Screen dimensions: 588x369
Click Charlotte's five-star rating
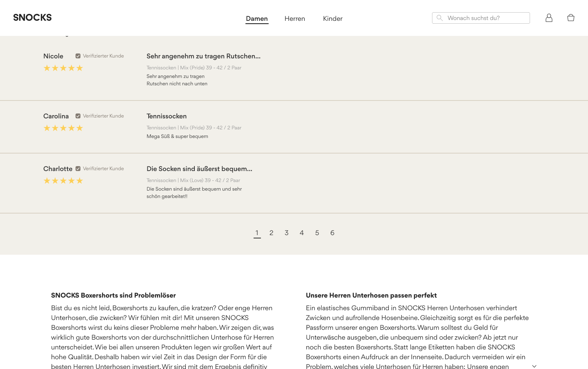[63, 181]
